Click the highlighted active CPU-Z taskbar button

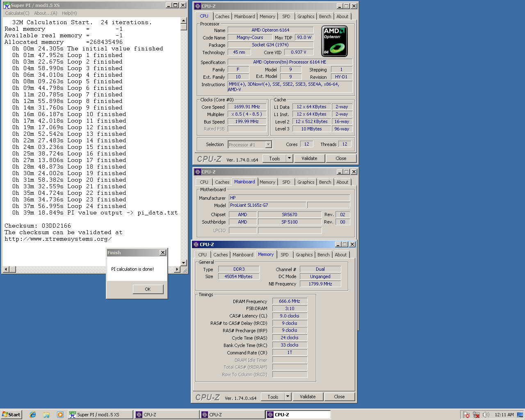point(298,415)
